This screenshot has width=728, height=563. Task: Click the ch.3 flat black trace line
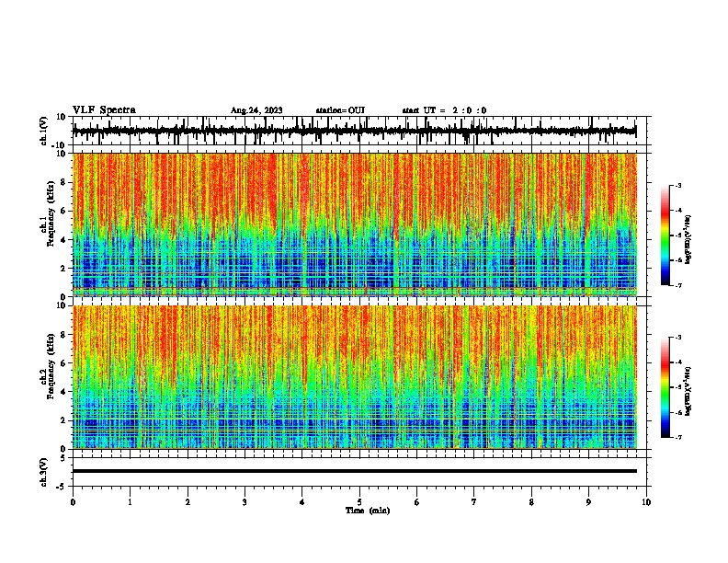pos(355,471)
